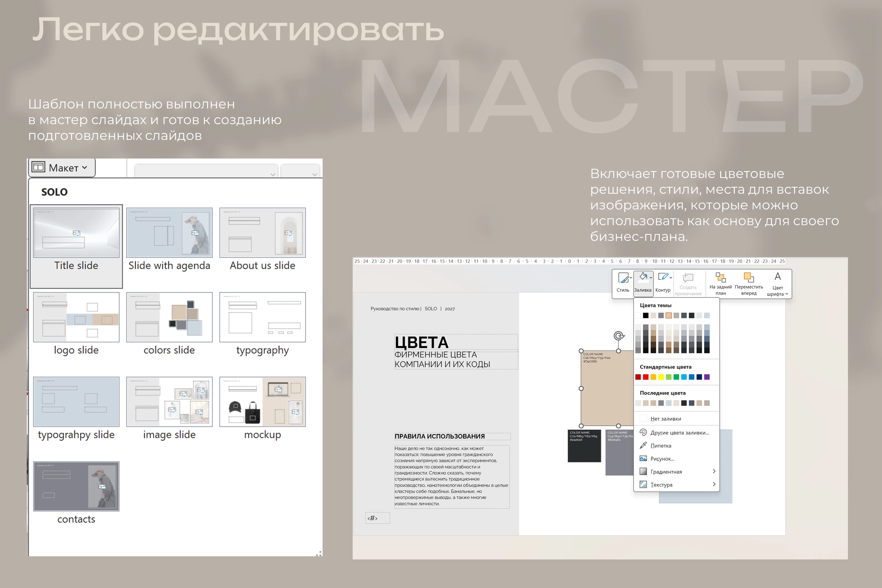Screen dimensions: 882x588
Task: Choose Рисунок... picture fill option
Action: tap(644, 458)
